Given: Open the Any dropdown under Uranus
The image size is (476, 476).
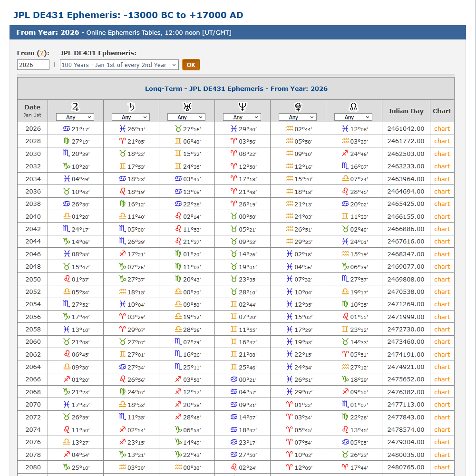Looking at the screenshot, I should click(x=186, y=117).
